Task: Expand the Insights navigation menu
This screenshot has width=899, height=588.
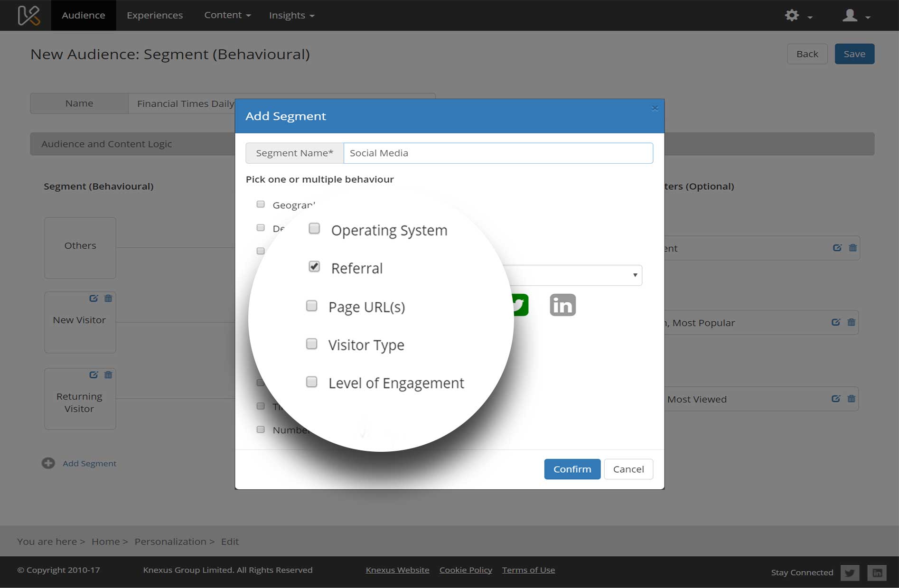Action: pos(291,16)
